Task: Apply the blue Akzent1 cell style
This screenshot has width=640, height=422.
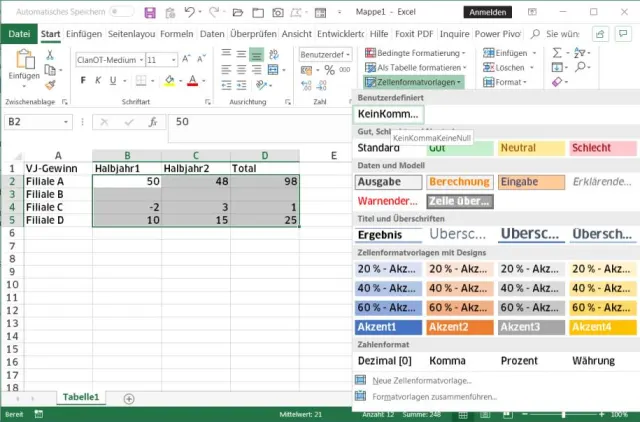Action: point(388,327)
